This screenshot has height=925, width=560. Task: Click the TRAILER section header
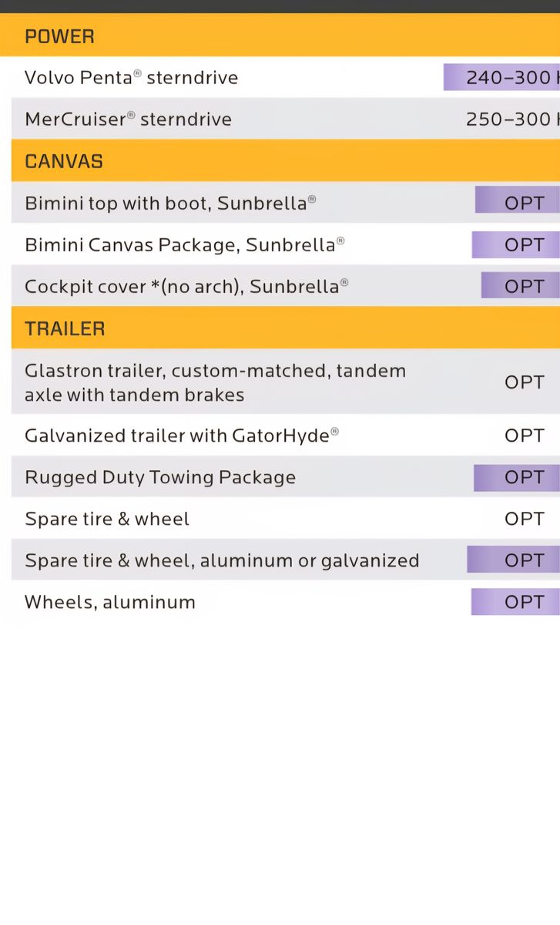(x=65, y=328)
